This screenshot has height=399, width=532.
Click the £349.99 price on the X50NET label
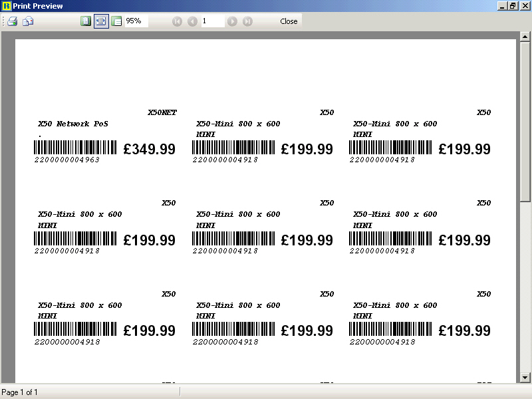click(150, 149)
